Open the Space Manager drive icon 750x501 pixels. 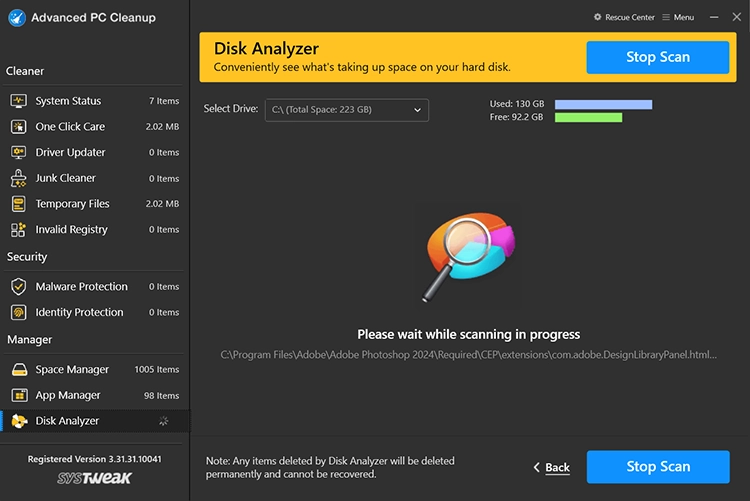(18, 370)
